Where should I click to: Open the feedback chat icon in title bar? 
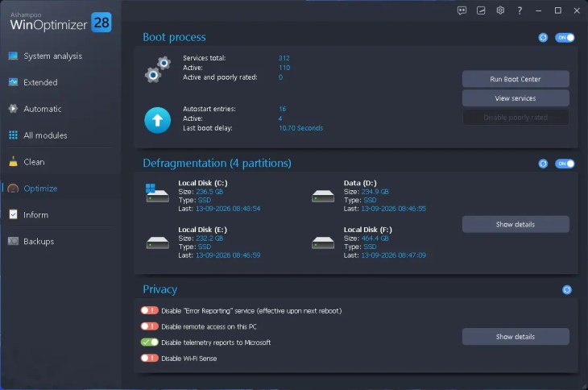point(462,10)
